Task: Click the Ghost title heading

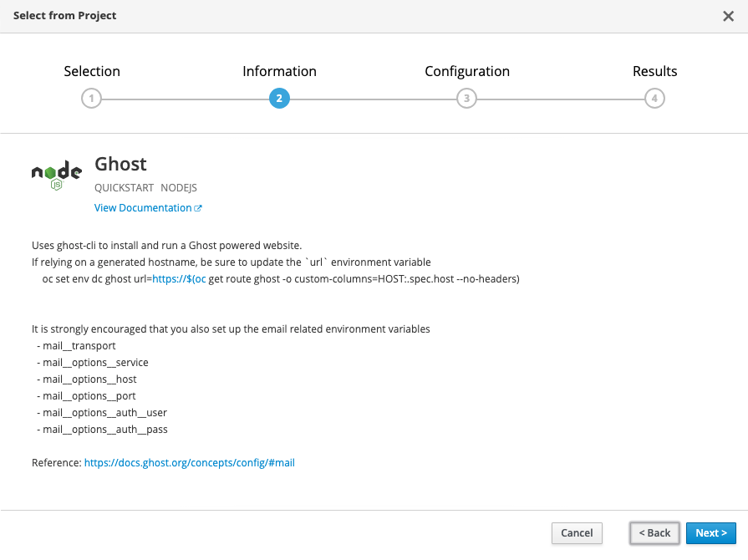Action: point(120,164)
